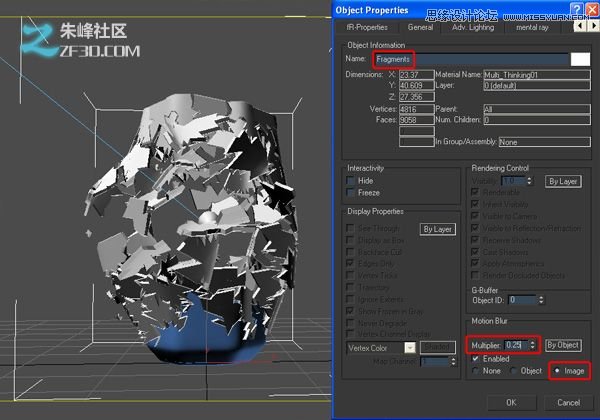600x420 pixels.
Task: Adjust the Object ID spinner arrows
Action: (541, 300)
